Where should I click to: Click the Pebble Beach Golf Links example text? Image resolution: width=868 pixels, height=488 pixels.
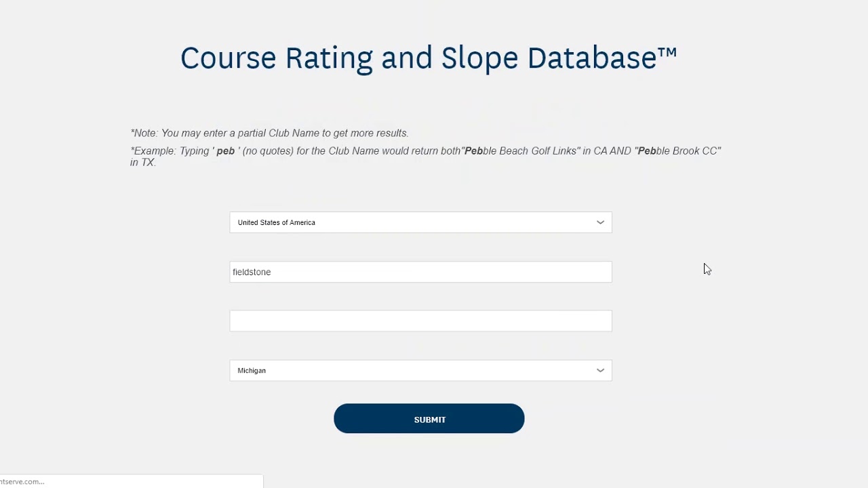(x=521, y=151)
